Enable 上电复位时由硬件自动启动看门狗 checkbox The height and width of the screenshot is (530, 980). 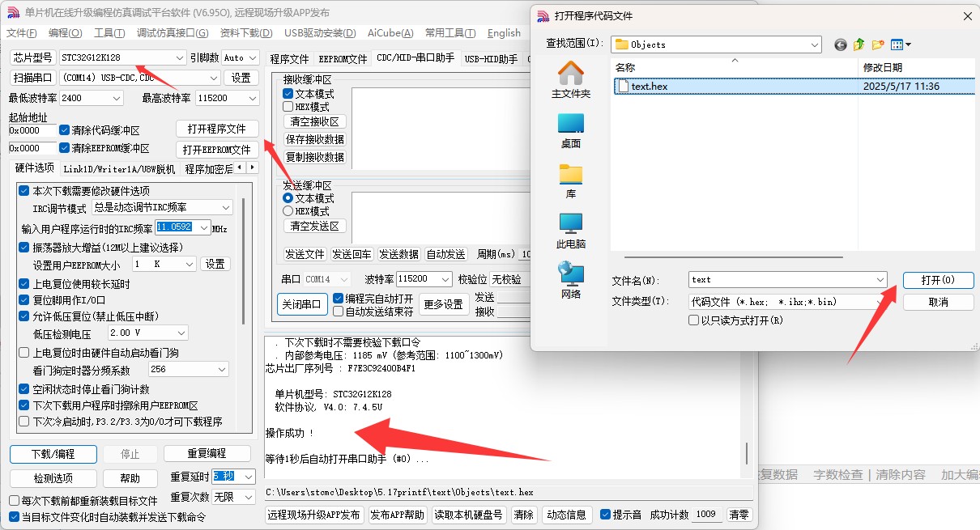click(24, 353)
